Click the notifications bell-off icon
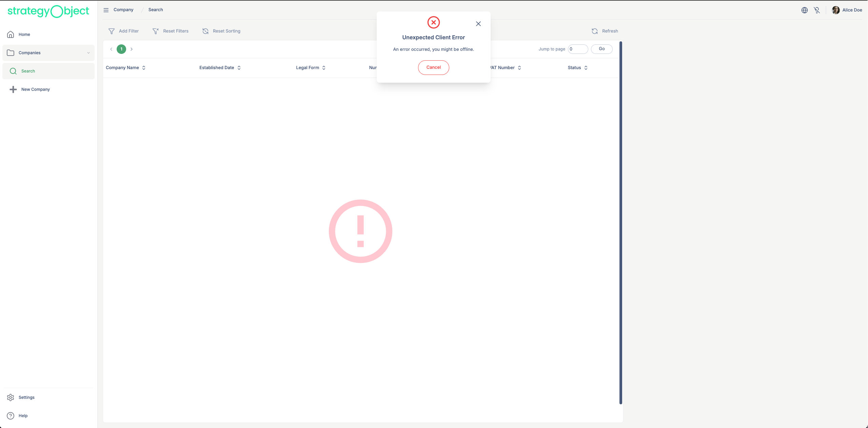Screen dimensions: 868x428 pos(817,10)
